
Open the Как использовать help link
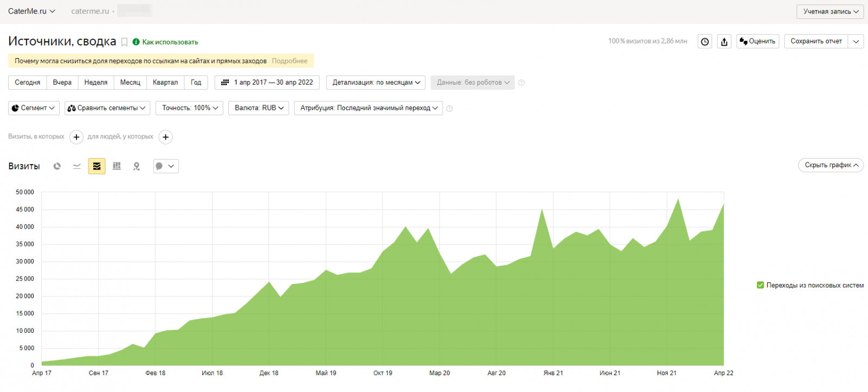click(170, 42)
